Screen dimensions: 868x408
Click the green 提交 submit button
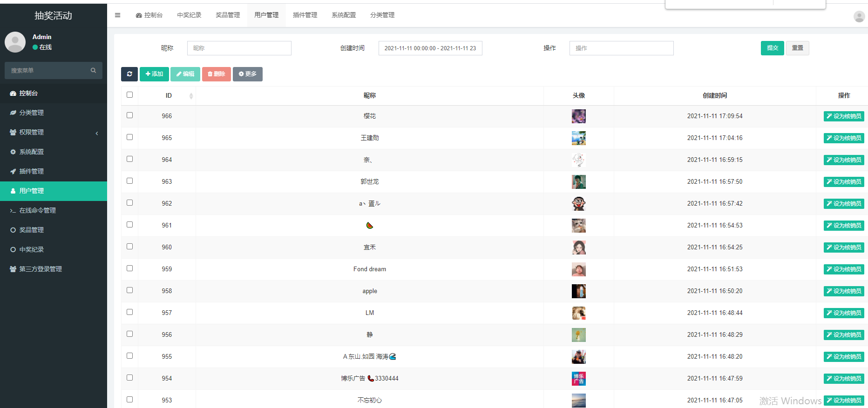772,48
